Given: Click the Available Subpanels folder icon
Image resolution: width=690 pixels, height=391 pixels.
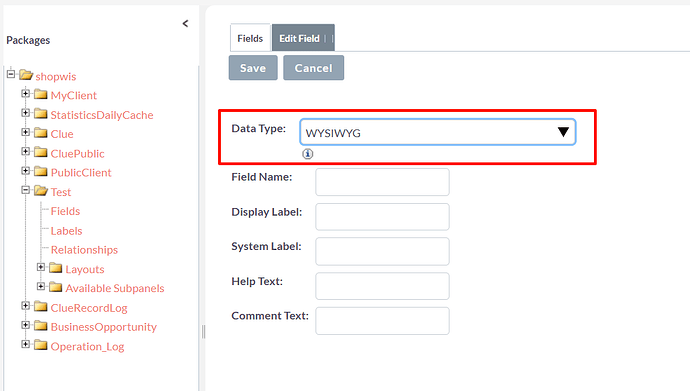Looking at the screenshot, I should click(x=55, y=287).
